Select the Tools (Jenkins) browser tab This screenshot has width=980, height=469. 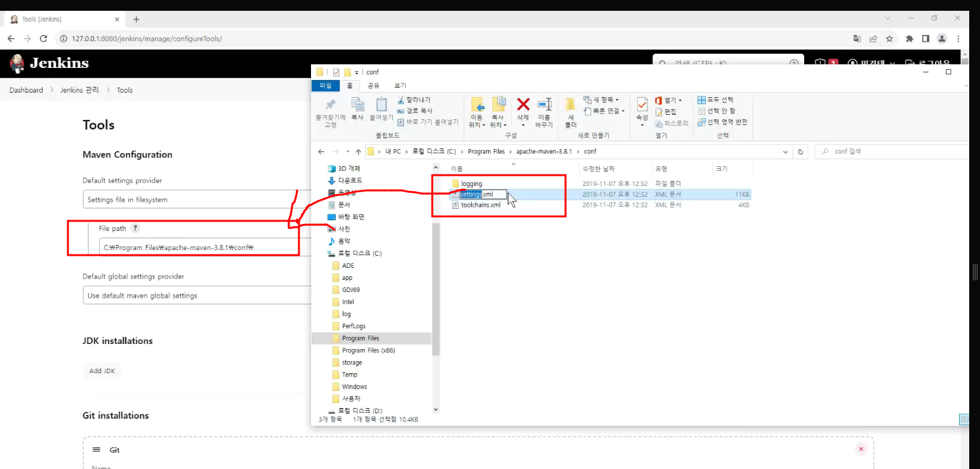[x=65, y=19]
